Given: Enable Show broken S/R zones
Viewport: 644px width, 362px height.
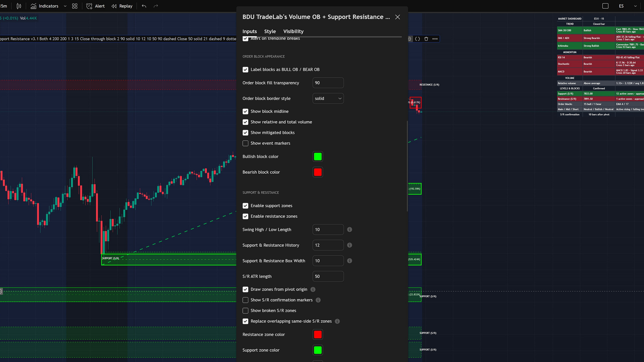Looking at the screenshot, I should [x=245, y=310].
